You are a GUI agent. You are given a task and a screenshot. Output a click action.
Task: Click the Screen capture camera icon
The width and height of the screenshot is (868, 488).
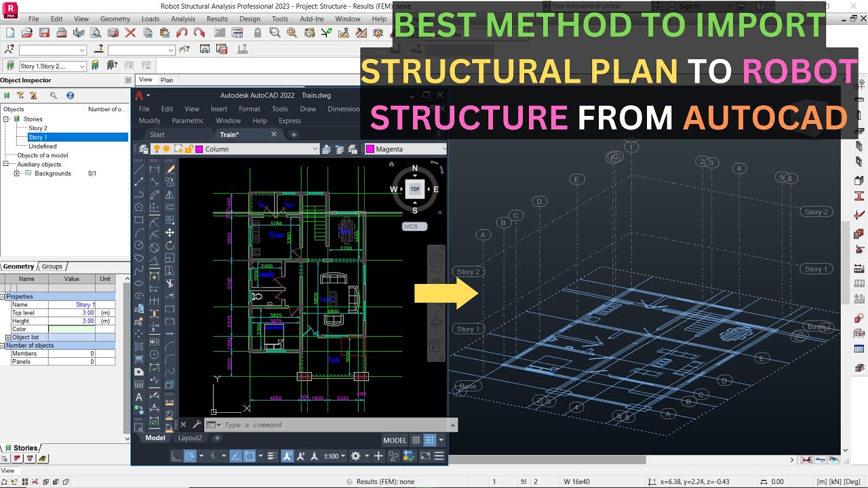coord(113,33)
